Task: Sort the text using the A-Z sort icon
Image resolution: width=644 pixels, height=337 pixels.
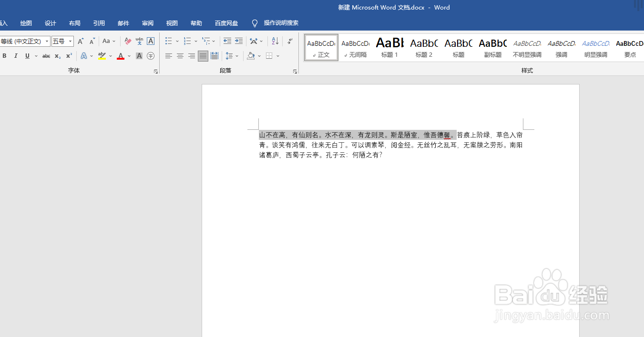Action: (274, 41)
